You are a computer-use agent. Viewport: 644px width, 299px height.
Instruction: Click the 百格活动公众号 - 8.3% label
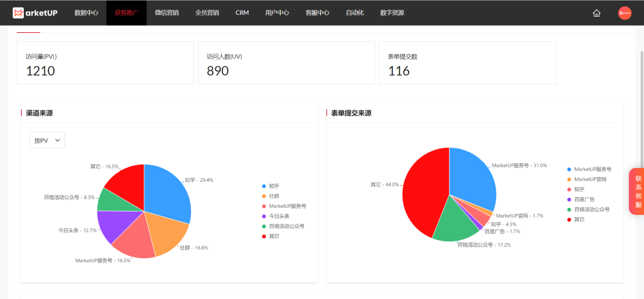(x=70, y=197)
